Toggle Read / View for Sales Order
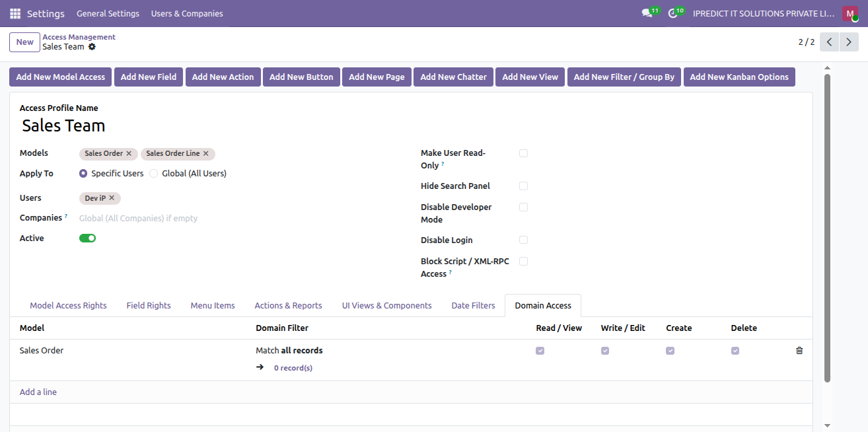Viewport: 868px width, 432px height. pyautogui.click(x=540, y=351)
